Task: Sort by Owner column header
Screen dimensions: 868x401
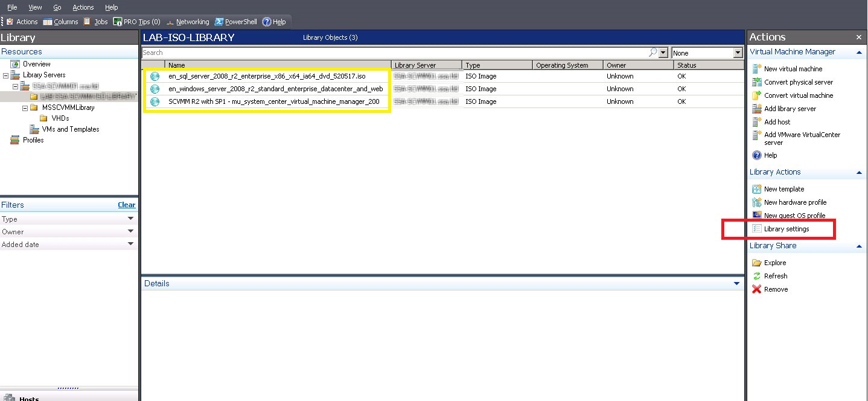Action: (x=639, y=65)
